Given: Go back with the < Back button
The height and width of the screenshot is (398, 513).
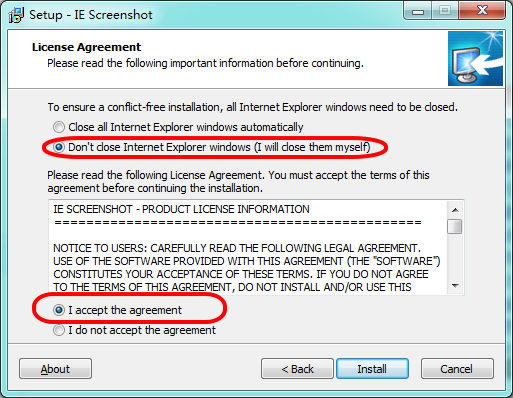Looking at the screenshot, I should tap(297, 369).
